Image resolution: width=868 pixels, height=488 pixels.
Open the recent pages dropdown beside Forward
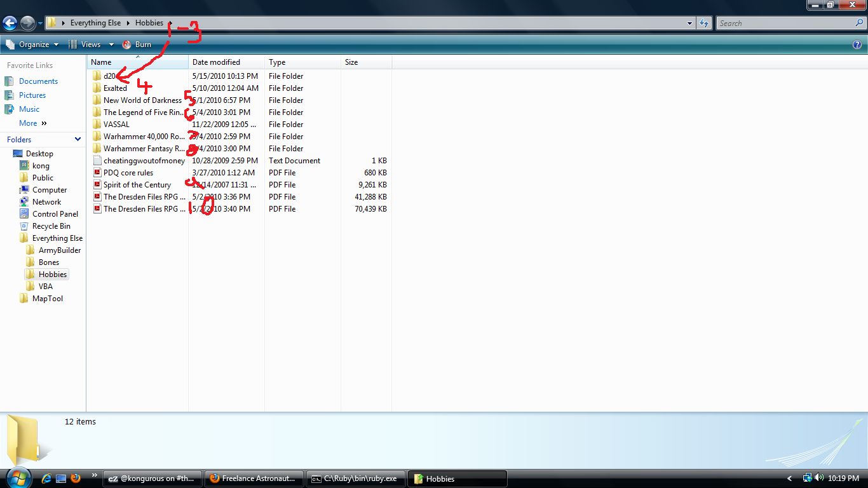[x=40, y=24]
